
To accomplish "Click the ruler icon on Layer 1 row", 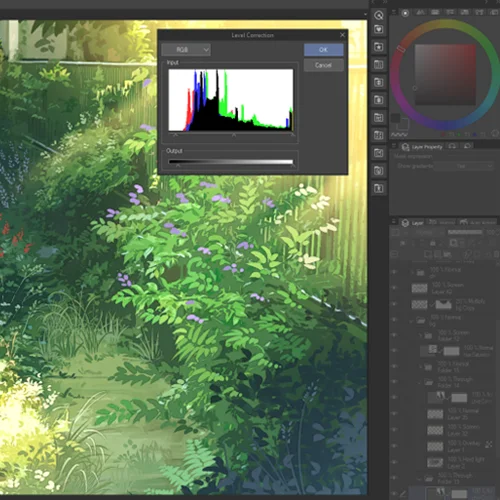I will (x=489, y=444).
